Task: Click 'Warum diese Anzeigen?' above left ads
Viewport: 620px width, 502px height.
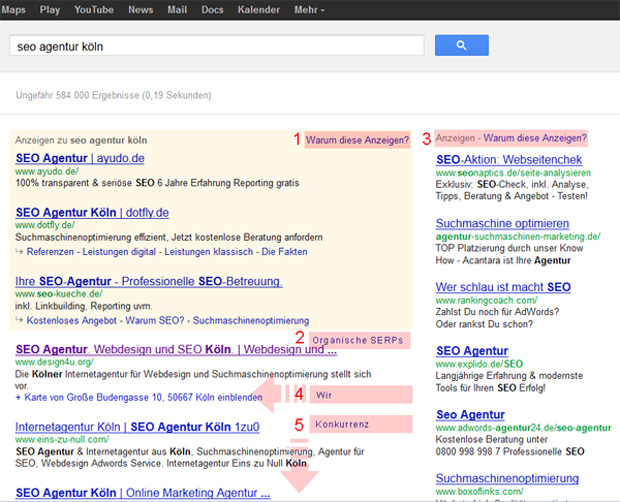Action: click(x=357, y=140)
